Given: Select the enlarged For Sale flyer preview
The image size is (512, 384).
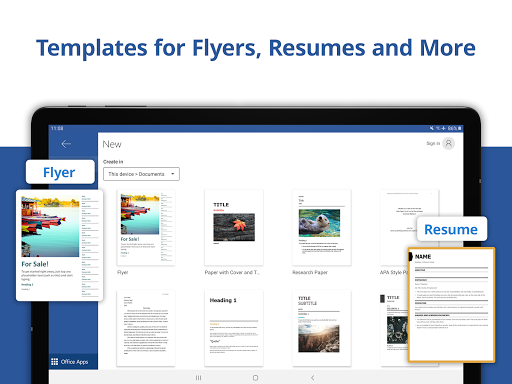Looking at the screenshot, I should [x=59, y=246].
